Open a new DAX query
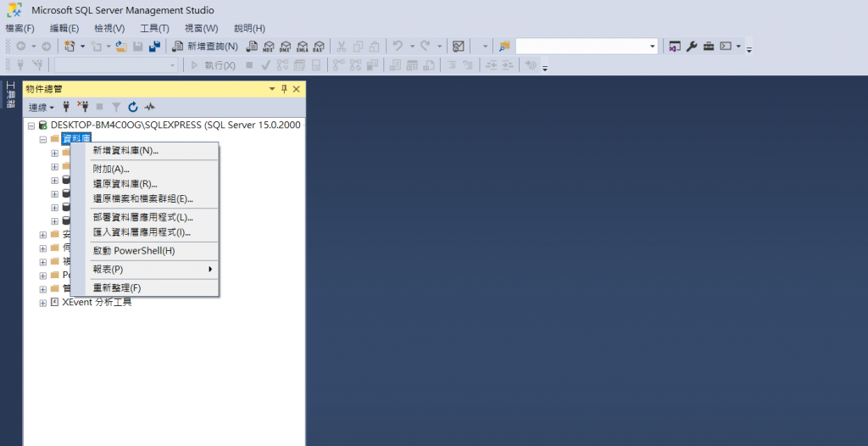 [x=319, y=47]
